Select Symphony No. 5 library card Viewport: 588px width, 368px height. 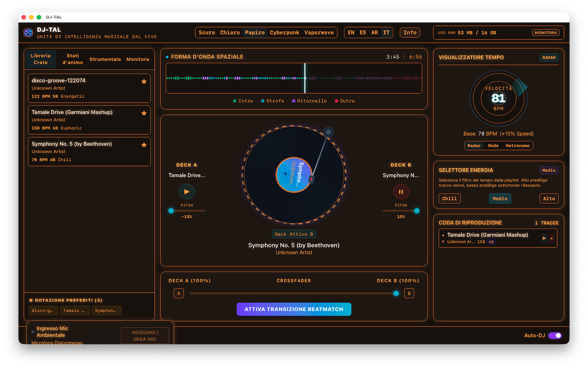pyautogui.click(x=89, y=151)
